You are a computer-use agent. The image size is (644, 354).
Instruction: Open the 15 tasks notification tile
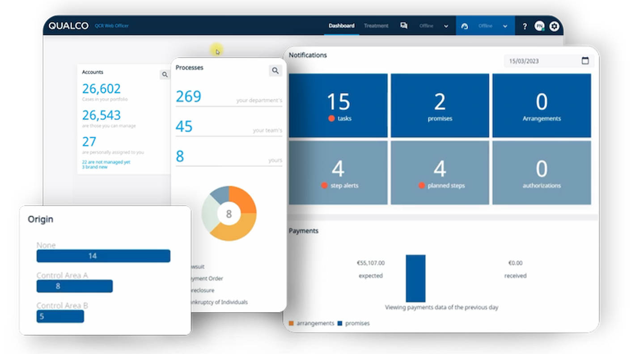pos(338,105)
